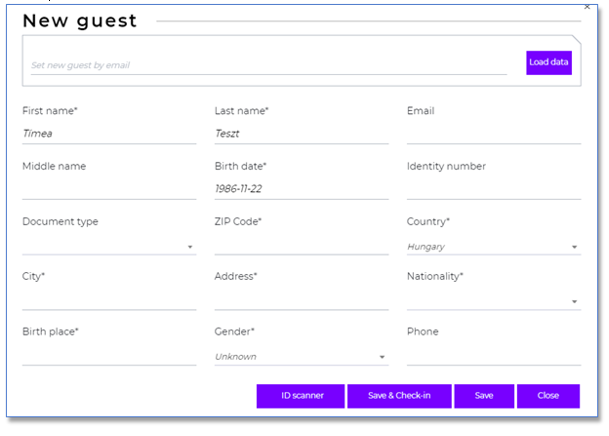
Task: Focus the Middle name field
Action: click(x=108, y=188)
